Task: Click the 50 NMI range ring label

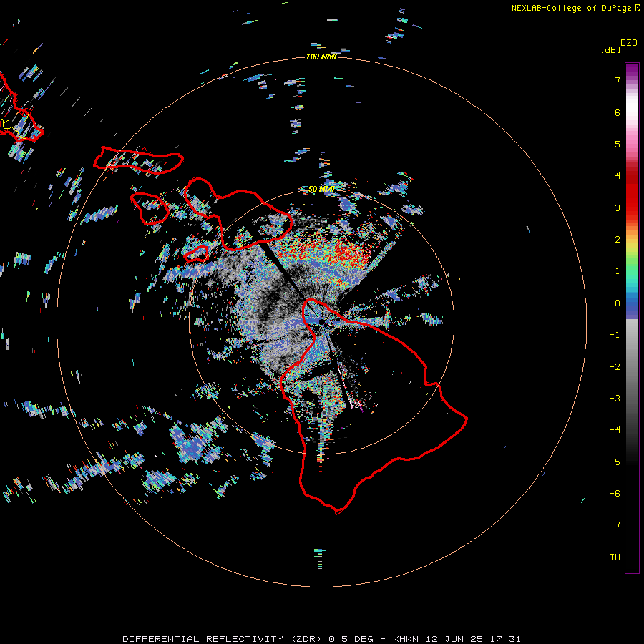Action: coord(321,190)
